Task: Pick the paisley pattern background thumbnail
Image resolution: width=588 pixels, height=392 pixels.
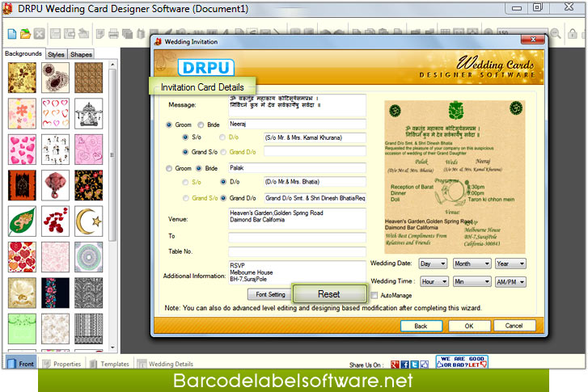Action: (55, 78)
